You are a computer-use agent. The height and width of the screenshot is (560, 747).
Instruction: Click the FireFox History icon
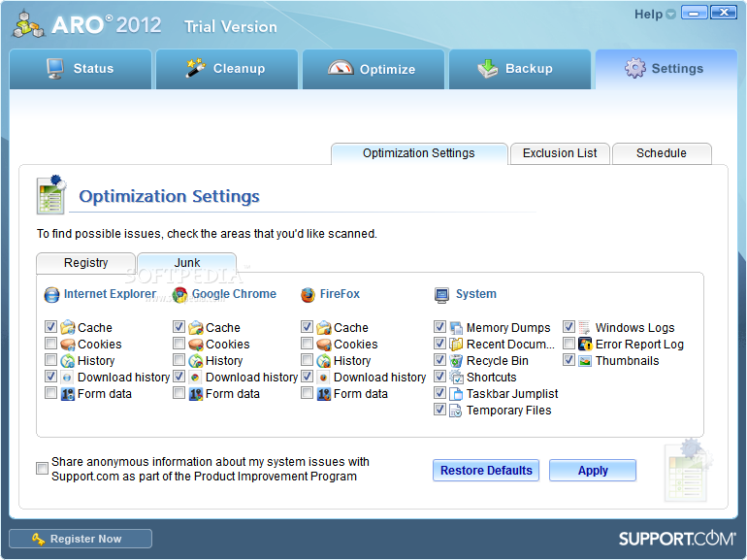[324, 361]
